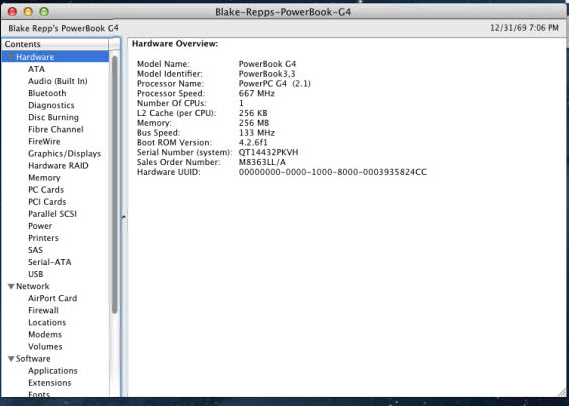Select USB under Hardware

(x=36, y=274)
